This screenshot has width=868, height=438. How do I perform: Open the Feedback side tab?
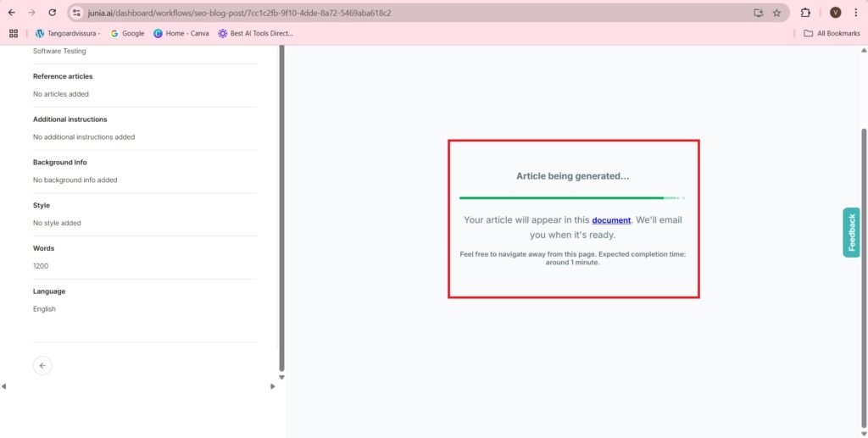(x=851, y=232)
